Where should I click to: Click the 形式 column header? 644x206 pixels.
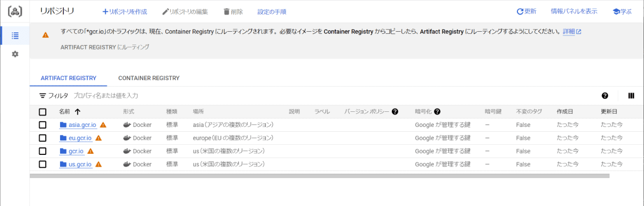(x=128, y=112)
